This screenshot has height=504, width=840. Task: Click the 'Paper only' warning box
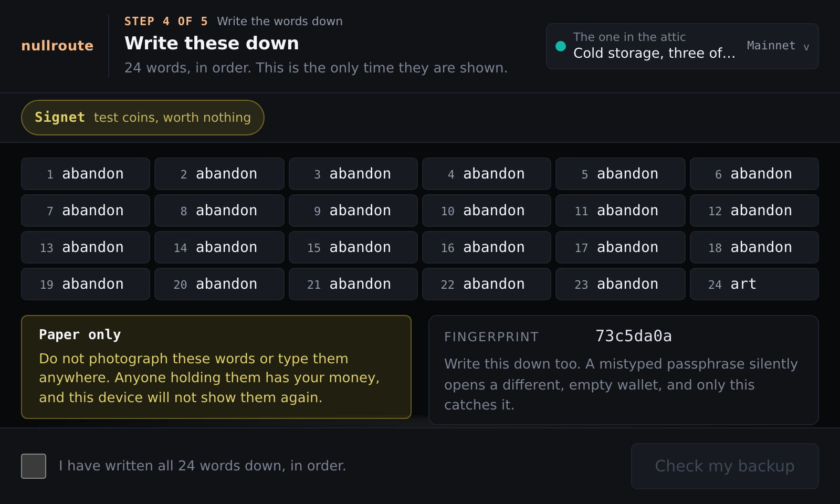click(216, 367)
